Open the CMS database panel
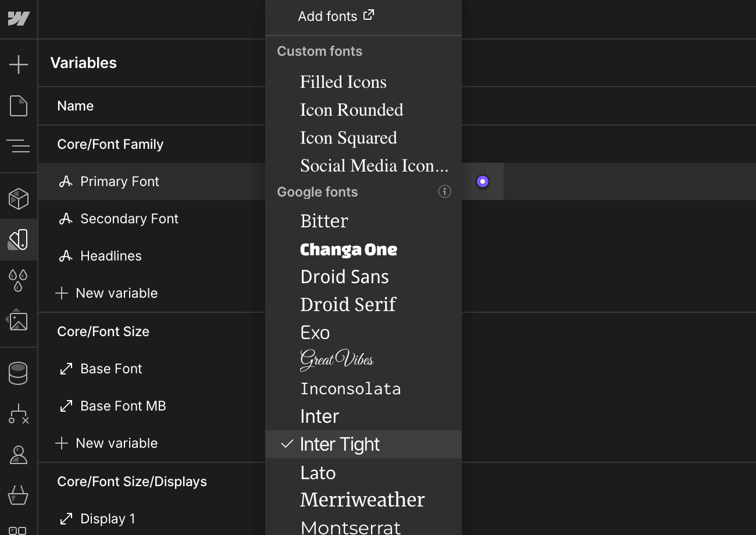Image resolution: width=756 pixels, height=535 pixels. (x=19, y=373)
